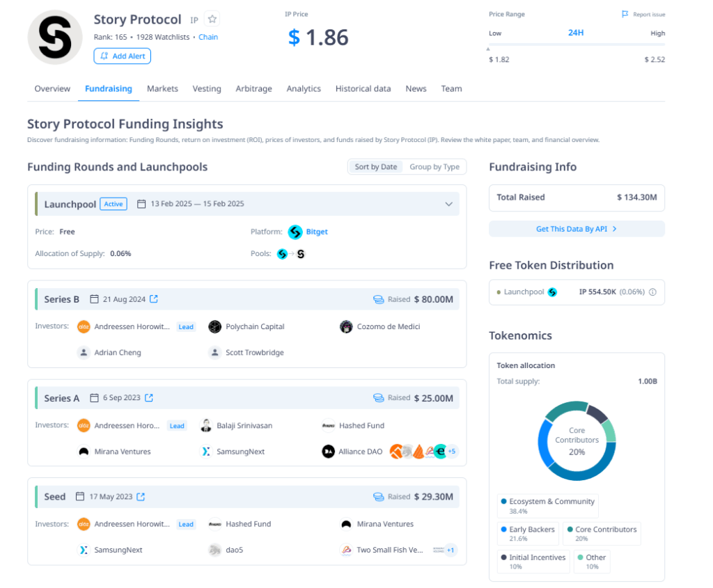
Task: Open the Chain link under the coin rank
Action: 208,36
